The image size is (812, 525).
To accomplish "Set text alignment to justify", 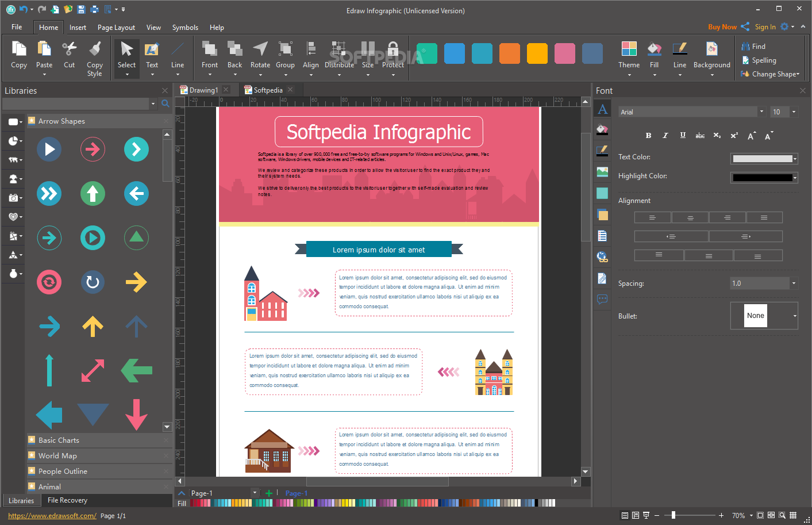I will tap(764, 217).
